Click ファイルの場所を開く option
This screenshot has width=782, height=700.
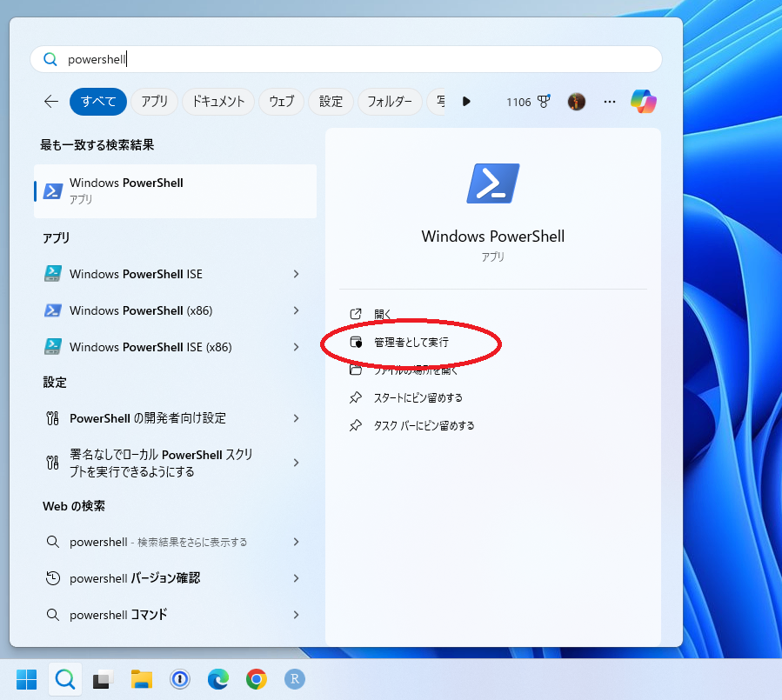416,370
